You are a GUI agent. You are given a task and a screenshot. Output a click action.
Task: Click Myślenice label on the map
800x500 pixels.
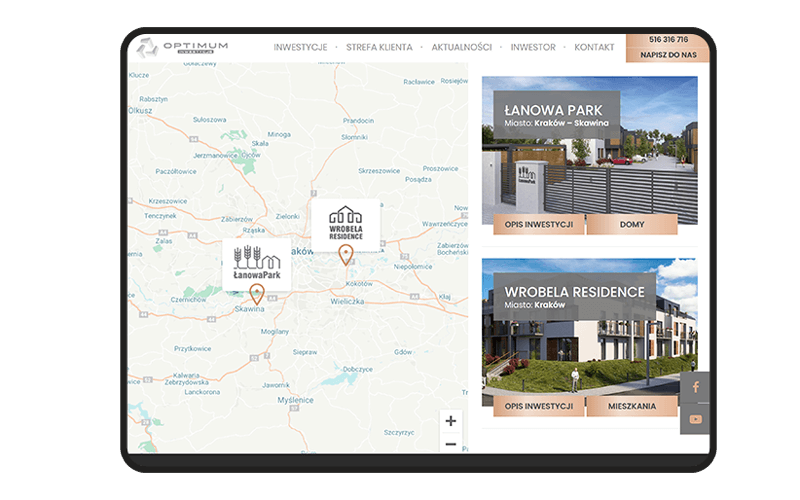click(x=295, y=401)
